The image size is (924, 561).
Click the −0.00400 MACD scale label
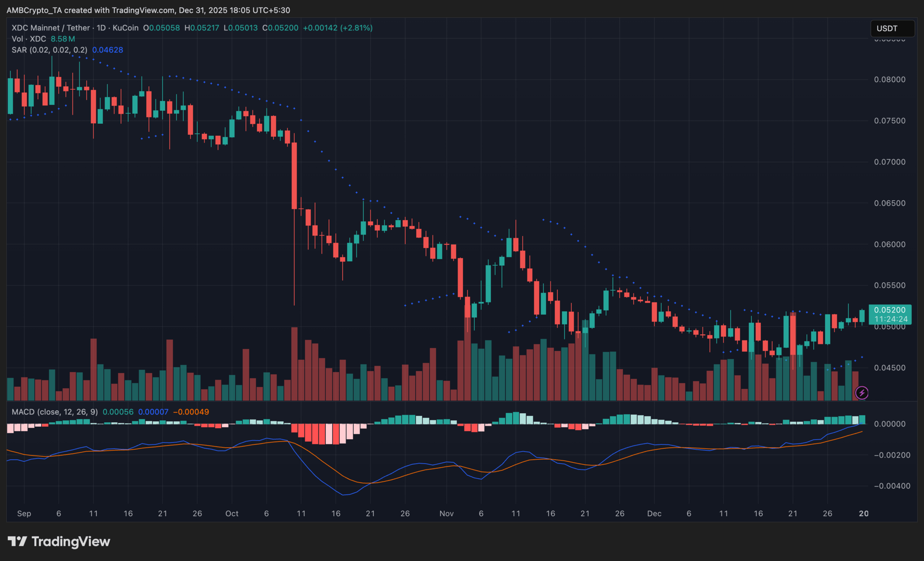pos(892,486)
